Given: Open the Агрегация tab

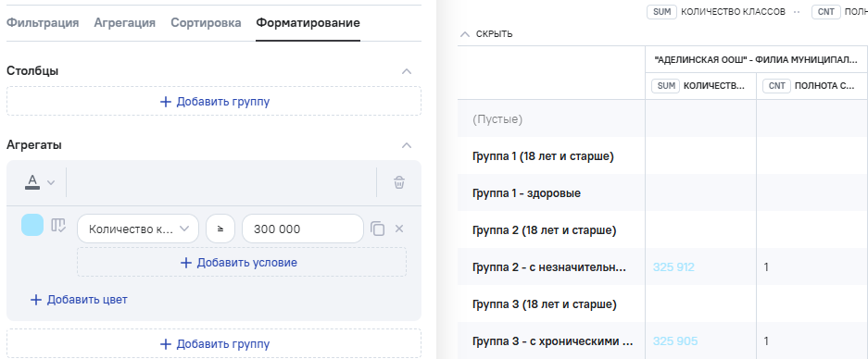Looking at the screenshot, I should (x=124, y=23).
